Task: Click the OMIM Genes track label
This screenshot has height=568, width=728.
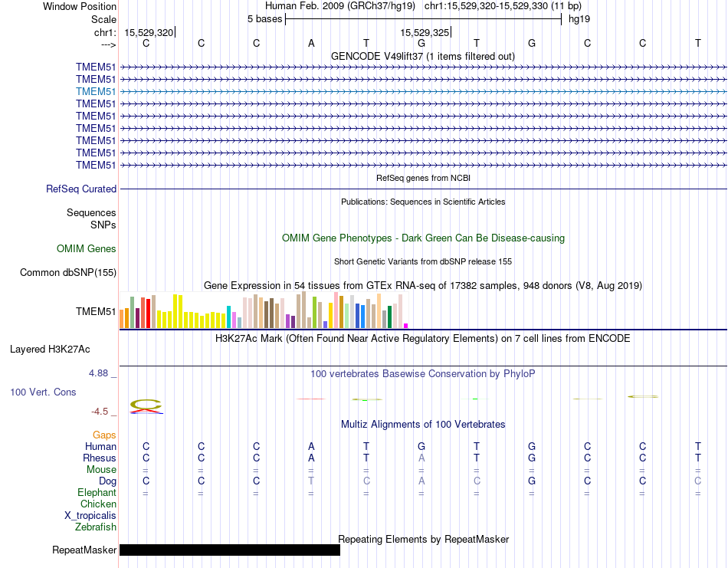Action: point(87,249)
